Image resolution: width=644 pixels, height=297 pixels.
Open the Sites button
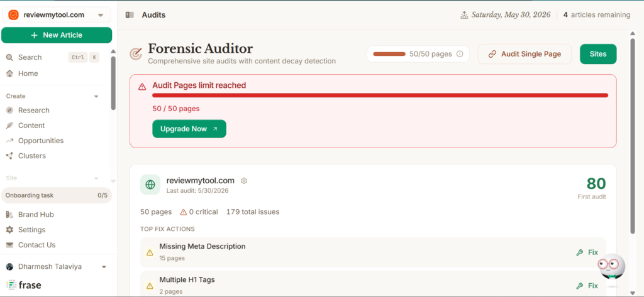(x=598, y=54)
